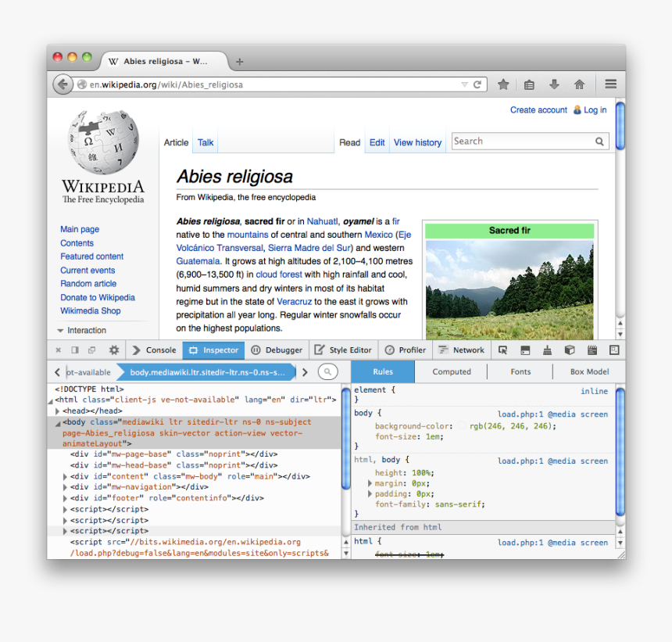Open the Firefox hamburger menu

pos(611,84)
